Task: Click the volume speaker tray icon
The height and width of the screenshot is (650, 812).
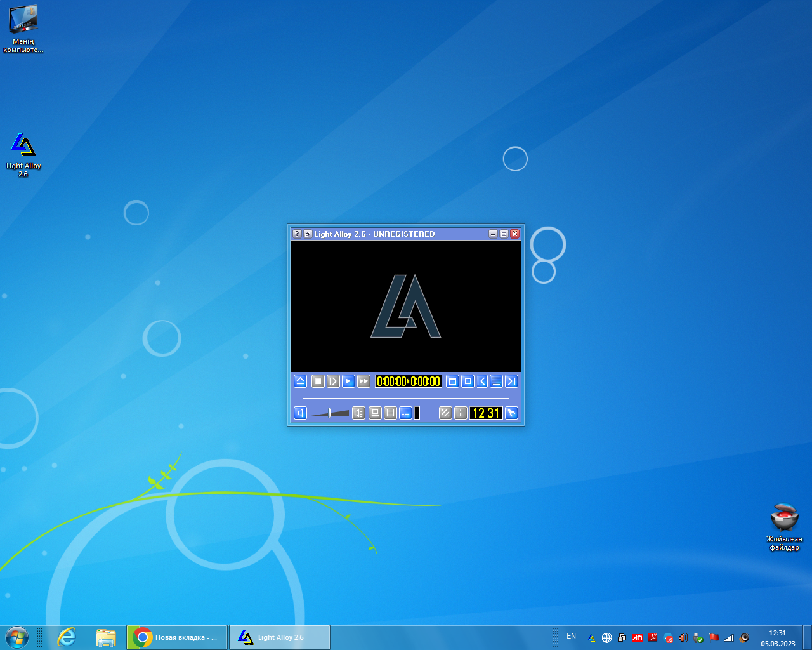Action: pyautogui.click(x=683, y=638)
